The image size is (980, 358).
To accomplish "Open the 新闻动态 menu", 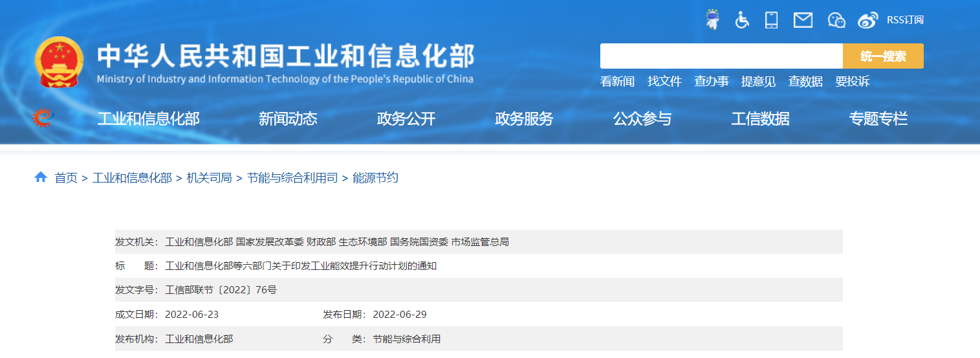I will [x=288, y=119].
